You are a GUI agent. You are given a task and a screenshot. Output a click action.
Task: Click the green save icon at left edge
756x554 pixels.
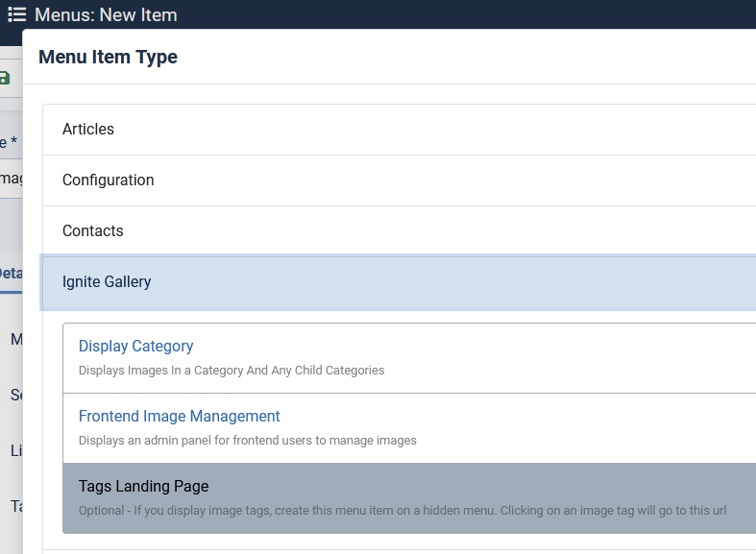[x=6, y=78]
